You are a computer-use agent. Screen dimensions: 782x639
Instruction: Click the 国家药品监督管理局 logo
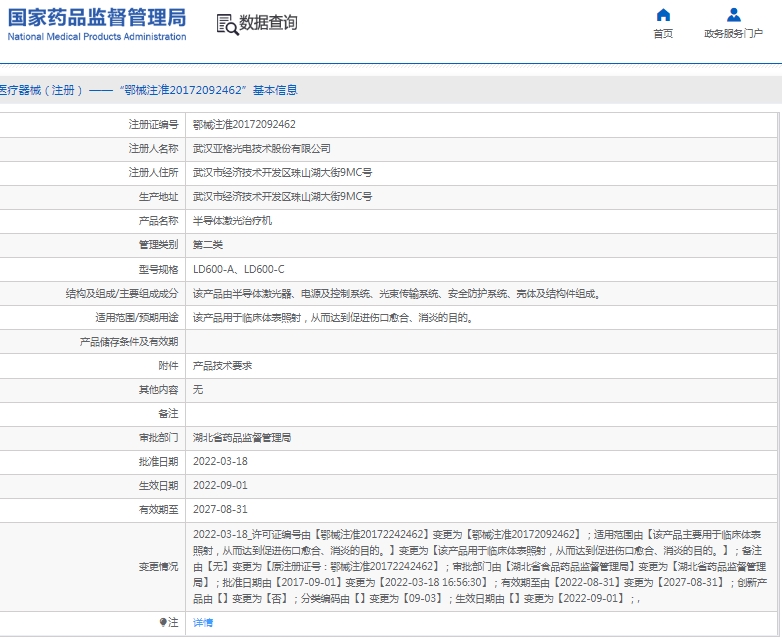[97, 24]
